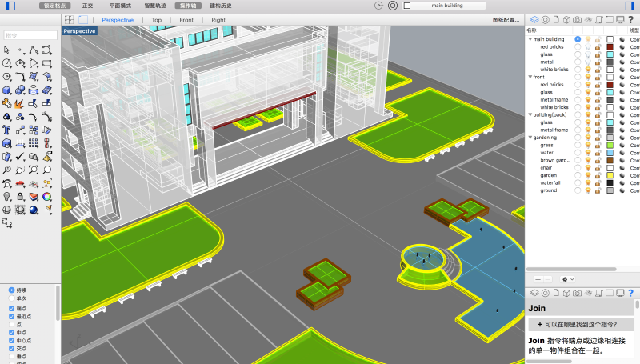Toggle the 锁定格点 button
Screen dimensions: 640x364
point(54,6)
